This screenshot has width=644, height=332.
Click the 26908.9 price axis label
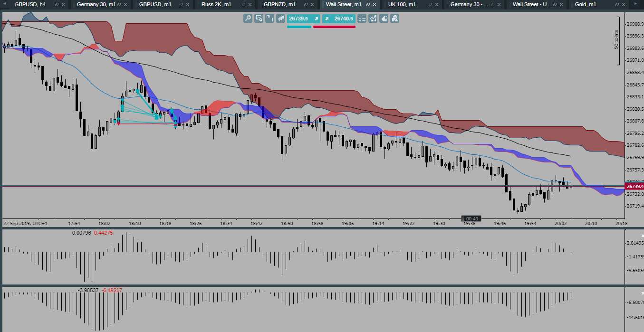coord(635,24)
